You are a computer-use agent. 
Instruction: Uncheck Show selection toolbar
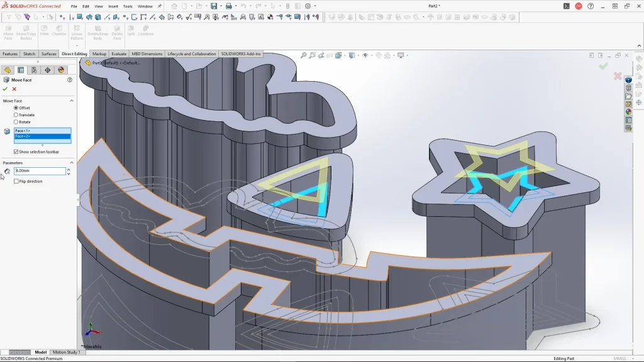16,151
